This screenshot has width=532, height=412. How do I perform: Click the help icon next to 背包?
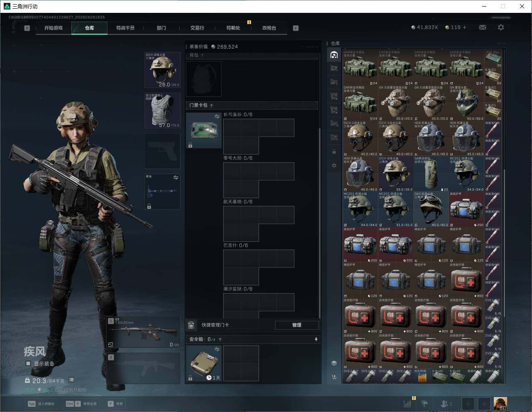202,55
